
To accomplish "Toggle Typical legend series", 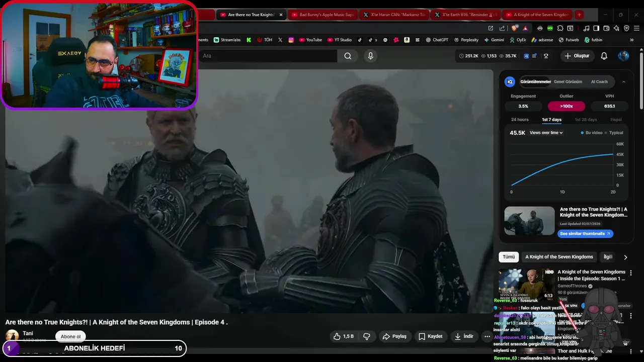I will (x=614, y=133).
